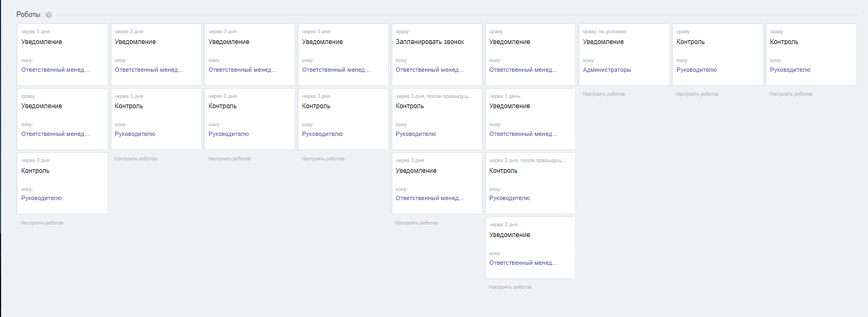Click Настроить роботов in the leftmost column
The image size is (868, 317).
[x=42, y=223]
